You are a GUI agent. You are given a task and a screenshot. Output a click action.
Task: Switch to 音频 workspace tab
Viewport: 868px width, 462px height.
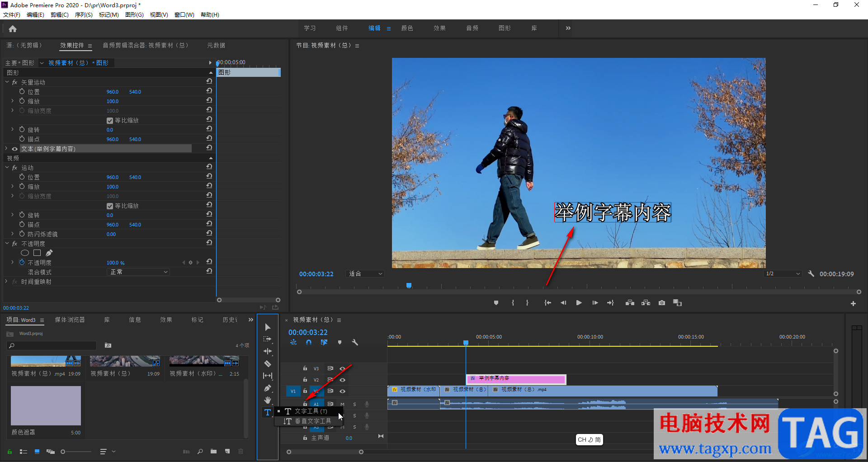(472, 28)
